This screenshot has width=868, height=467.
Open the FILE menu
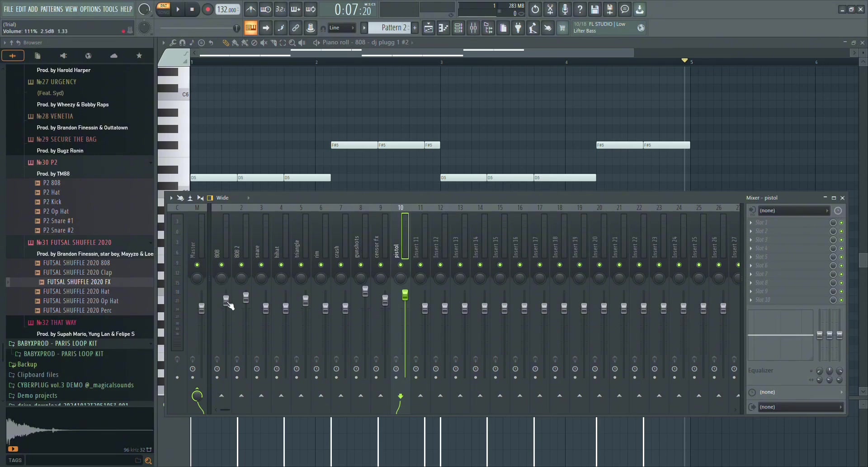pos(9,9)
